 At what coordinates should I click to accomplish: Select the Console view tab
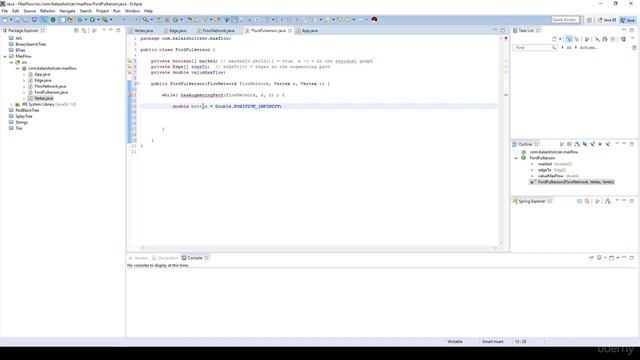point(195,258)
